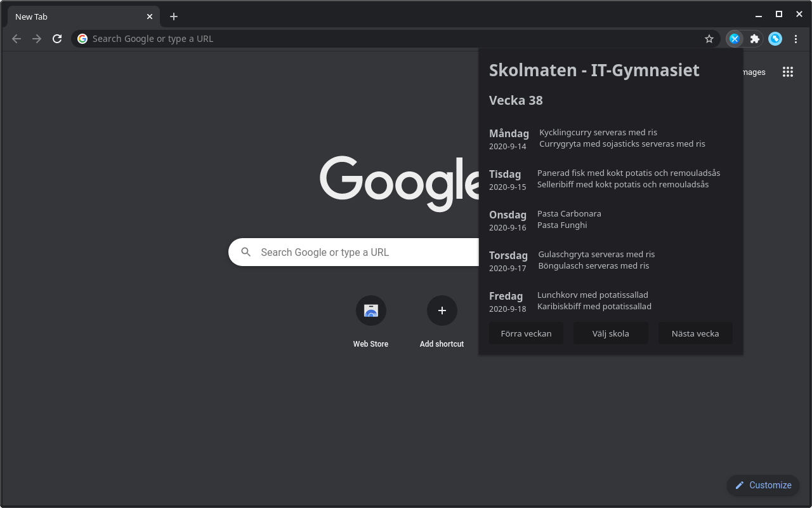Open the Web Store shortcut icon
The height and width of the screenshot is (508, 812).
click(x=370, y=311)
